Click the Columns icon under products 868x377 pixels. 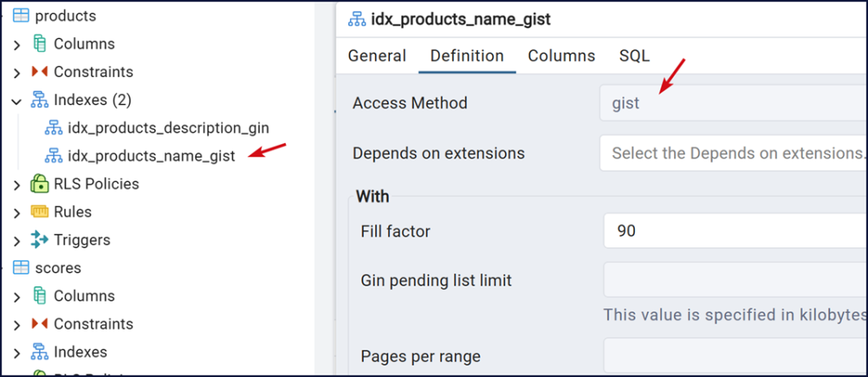point(40,44)
